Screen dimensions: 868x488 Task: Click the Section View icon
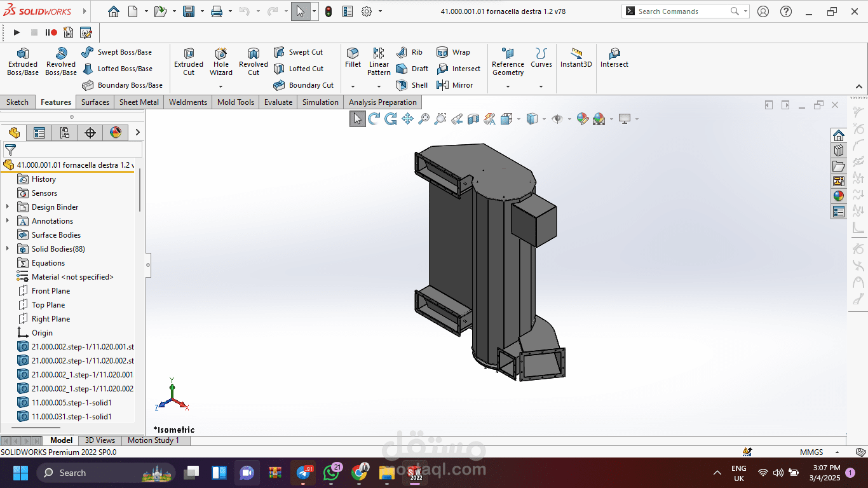[473, 119]
